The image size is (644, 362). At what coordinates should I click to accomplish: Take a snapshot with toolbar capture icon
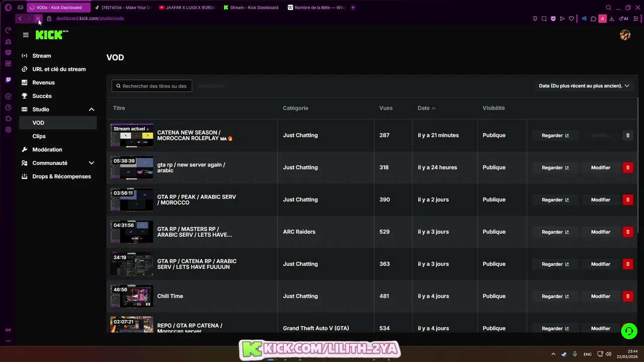[544, 19]
